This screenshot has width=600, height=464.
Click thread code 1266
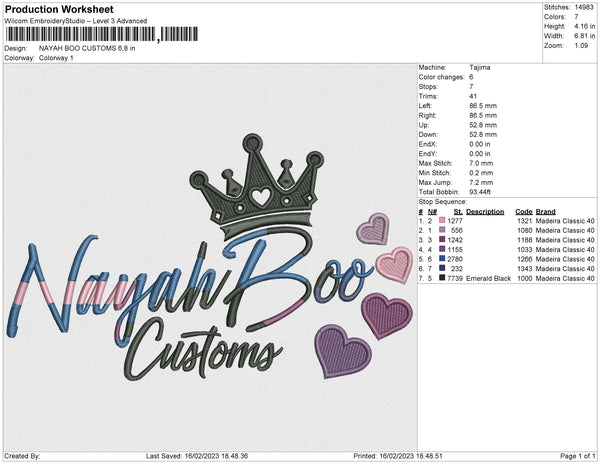coord(525,259)
